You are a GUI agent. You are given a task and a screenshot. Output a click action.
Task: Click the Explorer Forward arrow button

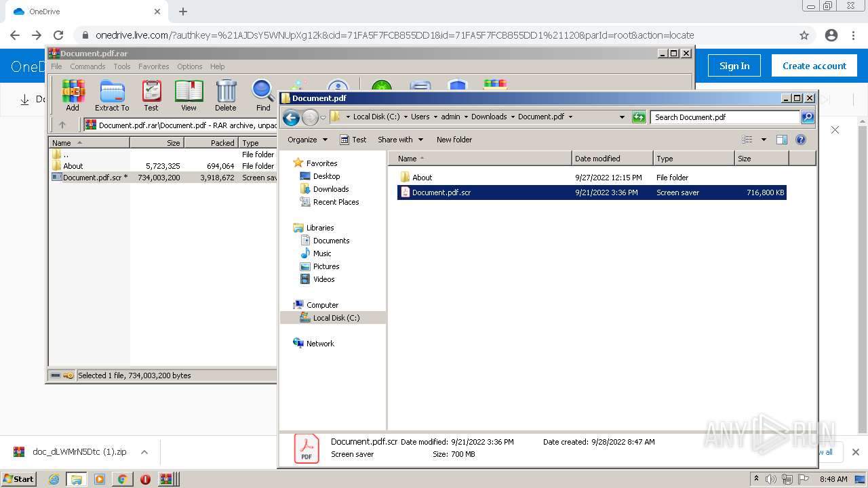tap(310, 117)
